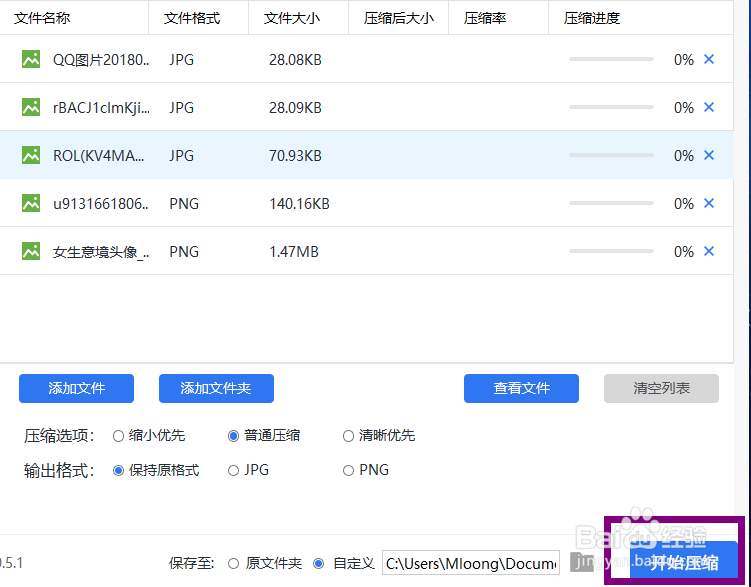The height and width of the screenshot is (587, 751).
Task: Click file size 70.93KB
Action: (295, 156)
